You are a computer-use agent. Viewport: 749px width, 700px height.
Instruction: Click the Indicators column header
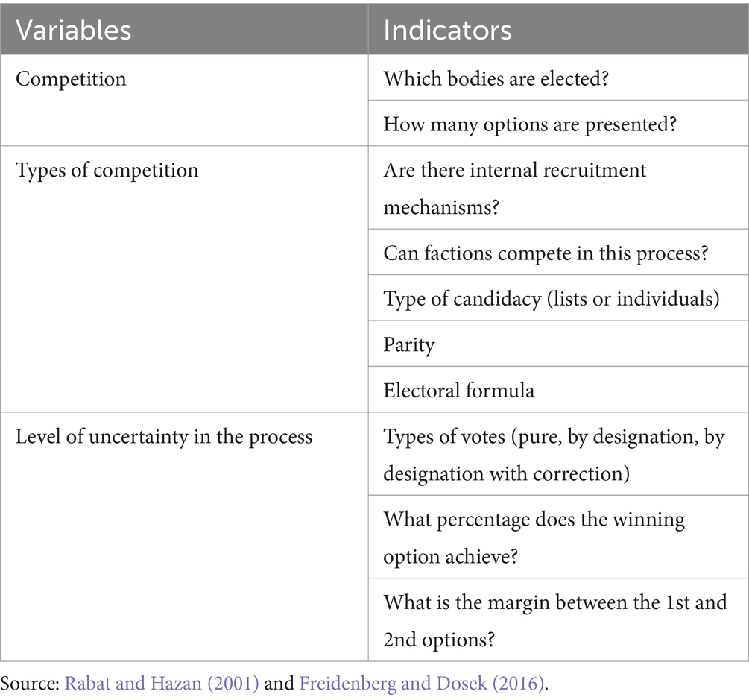558,29
